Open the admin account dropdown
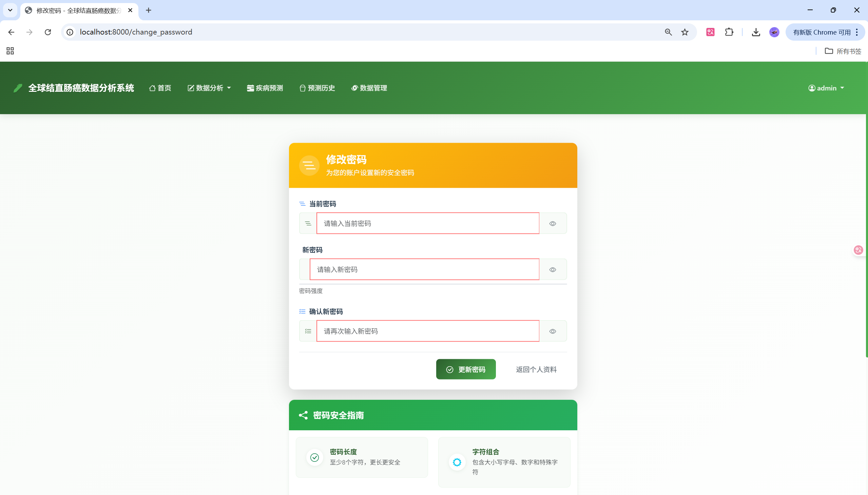The height and width of the screenshot is (495, 868). click(x=827, y=88)
